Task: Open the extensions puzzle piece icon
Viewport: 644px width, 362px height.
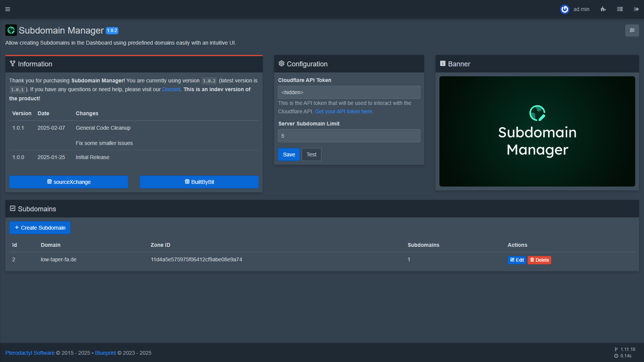Action: (x=603, y=9)
